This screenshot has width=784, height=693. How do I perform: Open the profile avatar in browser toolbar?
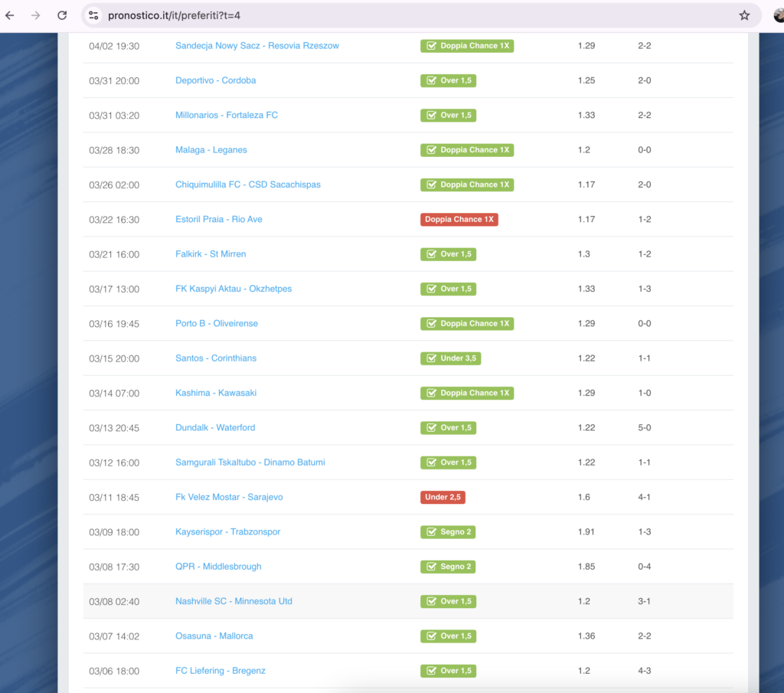778,15
